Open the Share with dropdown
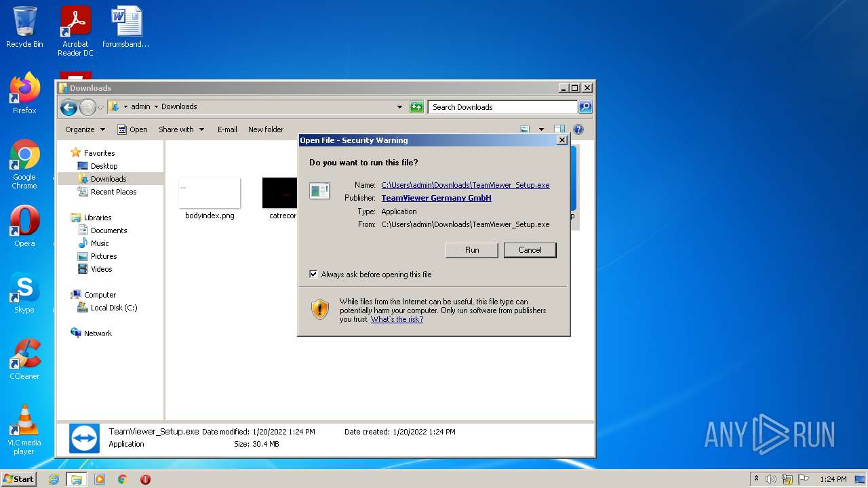Screen dimensions: 868x488 tap(181, 129)
